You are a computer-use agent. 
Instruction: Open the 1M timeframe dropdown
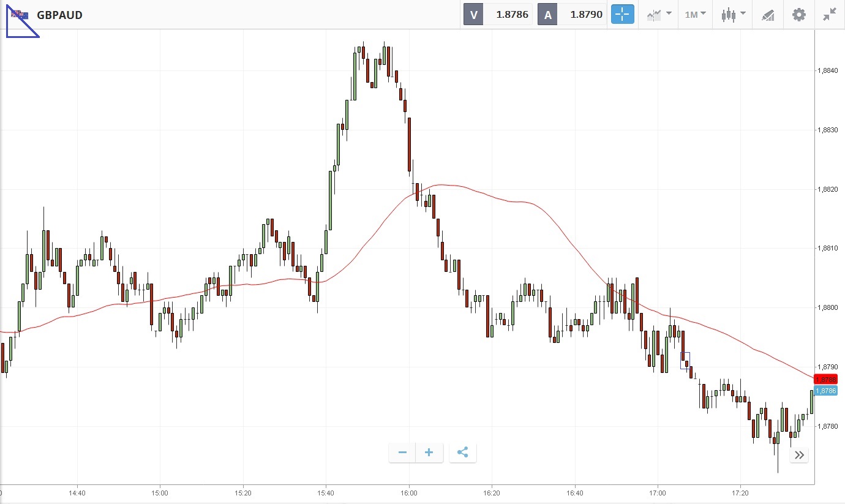695,15
